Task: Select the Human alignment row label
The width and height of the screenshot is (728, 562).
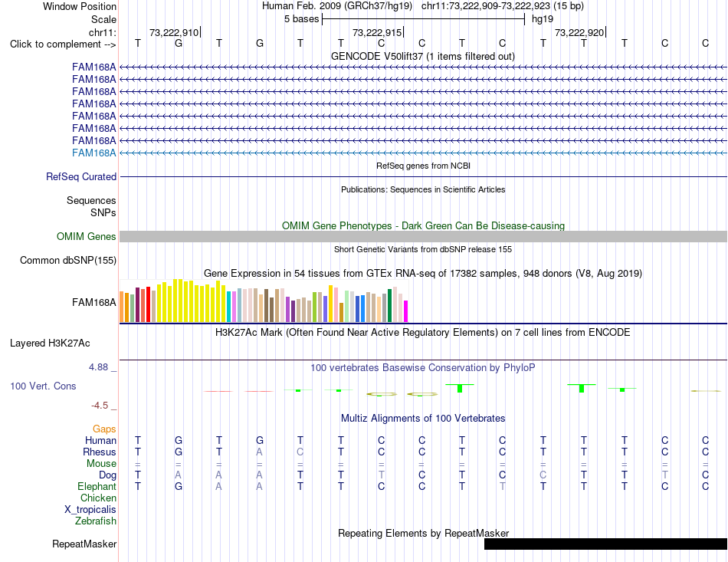Action: (x=100, y=440)
